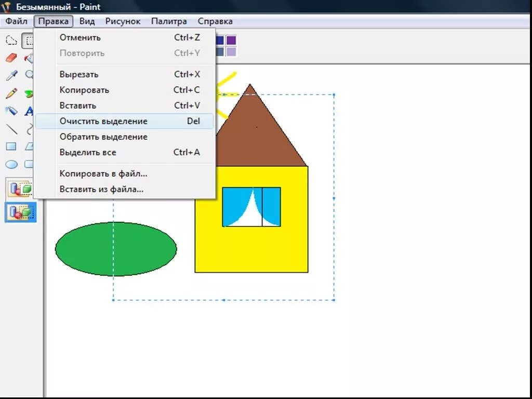Select the Curve tool
Viewport: 532px width, 399px height.
coord(30,129)
